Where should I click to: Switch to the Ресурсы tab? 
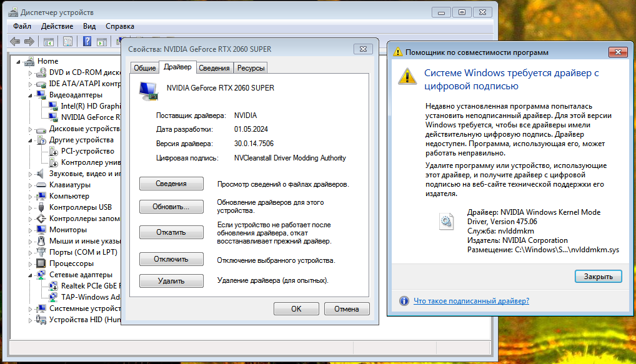point(251,68)
